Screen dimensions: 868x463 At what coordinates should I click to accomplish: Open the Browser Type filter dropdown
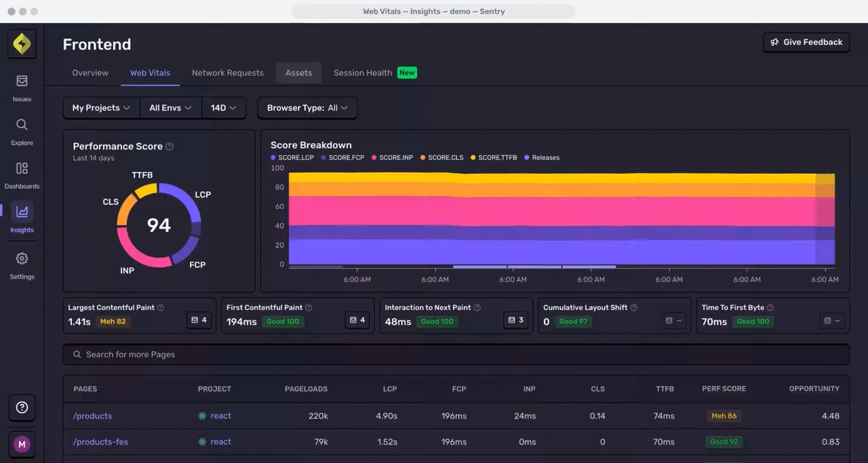307,108
